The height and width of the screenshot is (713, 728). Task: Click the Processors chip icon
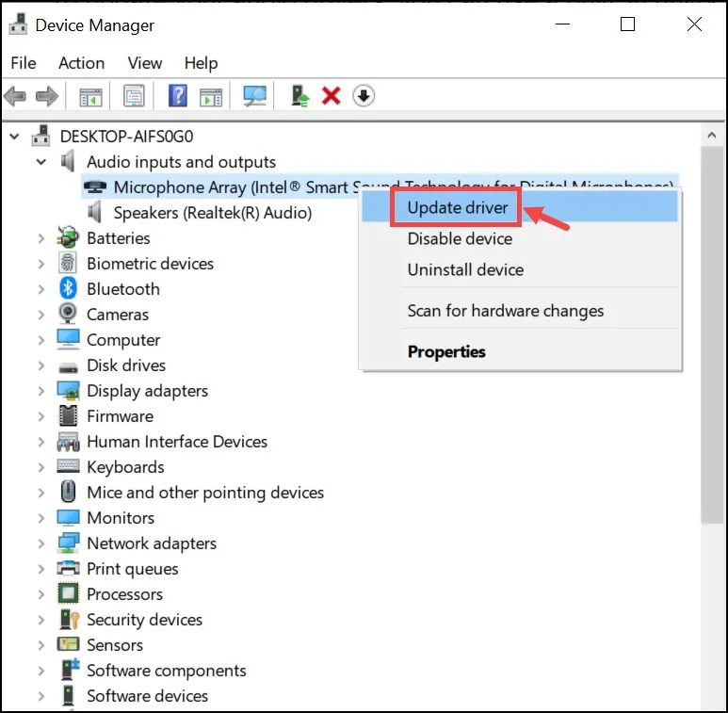(x=68, y=593)
